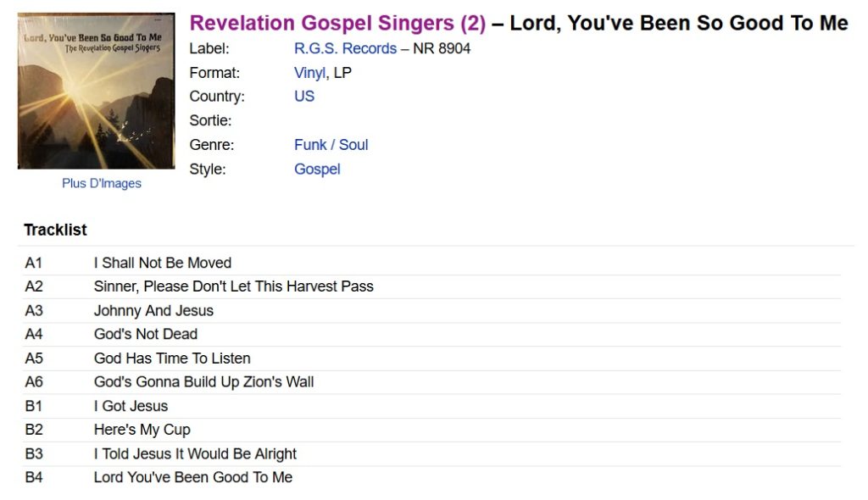The width and height of the screenshot is (868, 500).
Task: Open the album cover thumbnail image
Action: [97, 91]
